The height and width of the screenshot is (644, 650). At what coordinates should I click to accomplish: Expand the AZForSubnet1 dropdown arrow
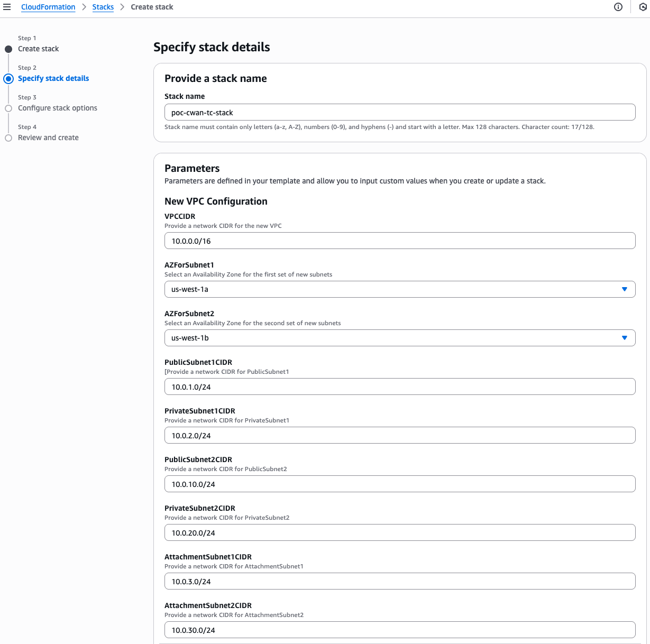[x=624, y=289]
